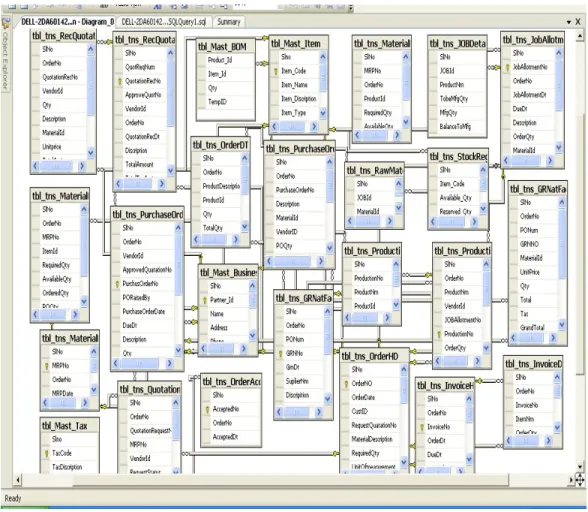Click key icon beside JobAllotmentNo column
The width and height of the screenshot is (588, 512).
click(507, 67)
